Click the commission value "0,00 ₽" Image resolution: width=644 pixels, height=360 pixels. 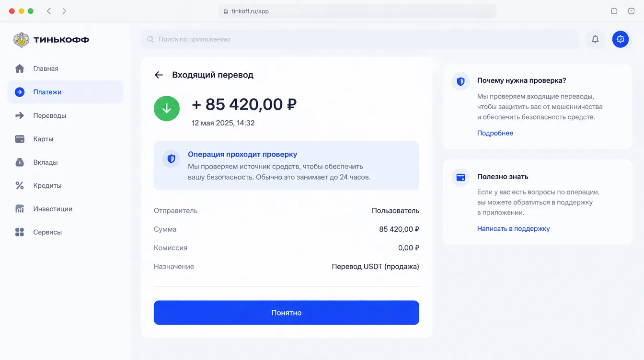tap(409, 248)
